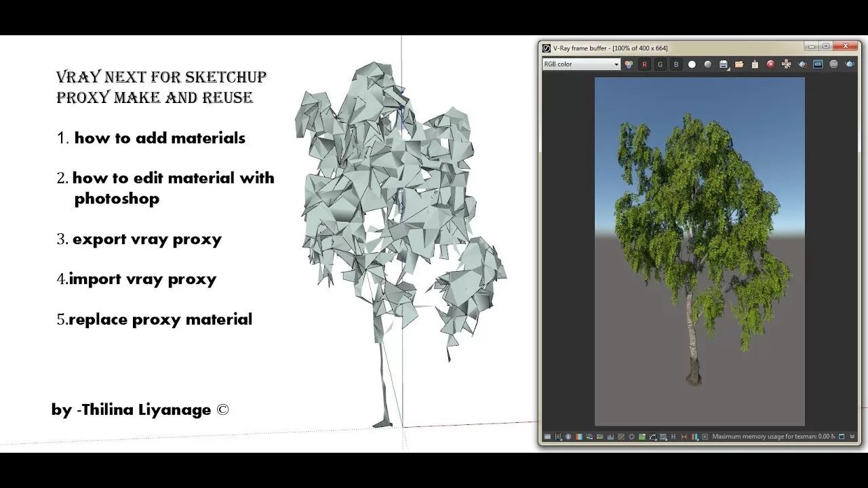This screenshot has height=488, width=868.
Task: Click heading 'VRAY NEXT FOR SKETCHUP'
Action: coord(161,77)
